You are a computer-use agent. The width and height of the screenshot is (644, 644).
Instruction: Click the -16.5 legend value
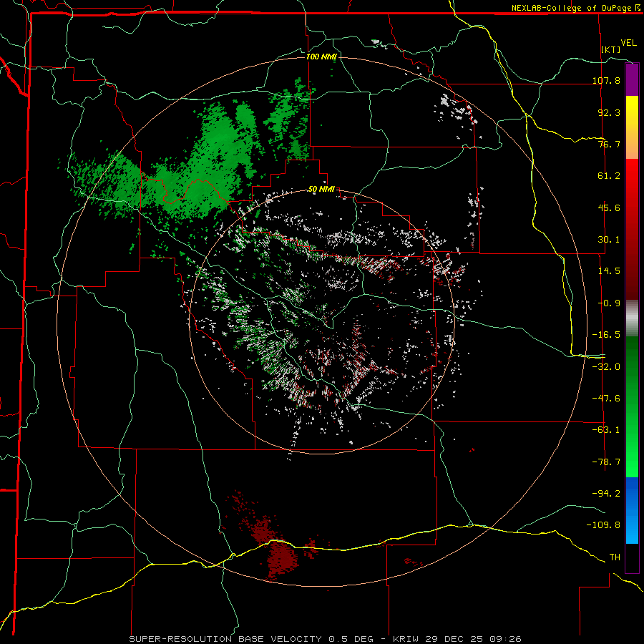point(607,335)
